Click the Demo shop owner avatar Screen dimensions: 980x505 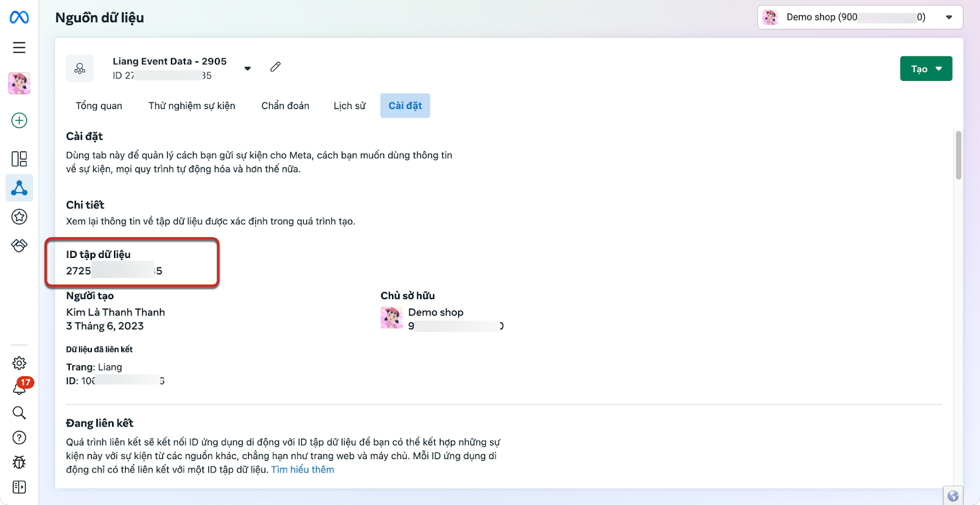pyautogui.click(x=391, y=317)
